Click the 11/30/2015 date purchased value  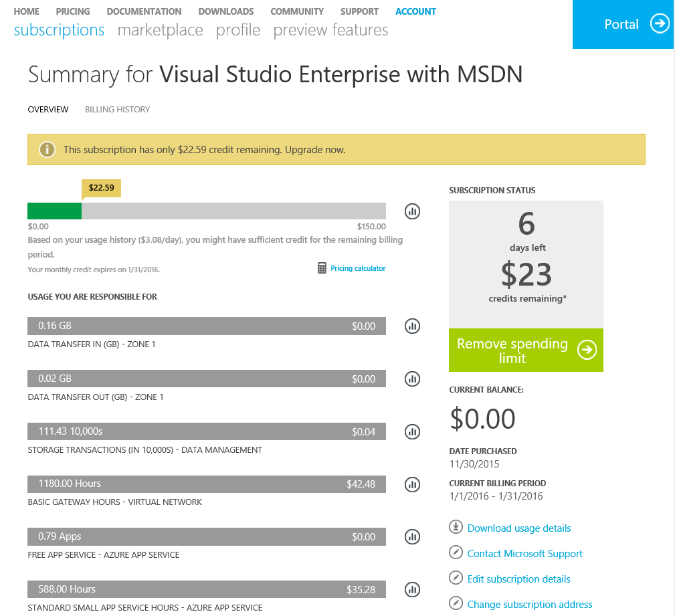(x=474, y=464)
